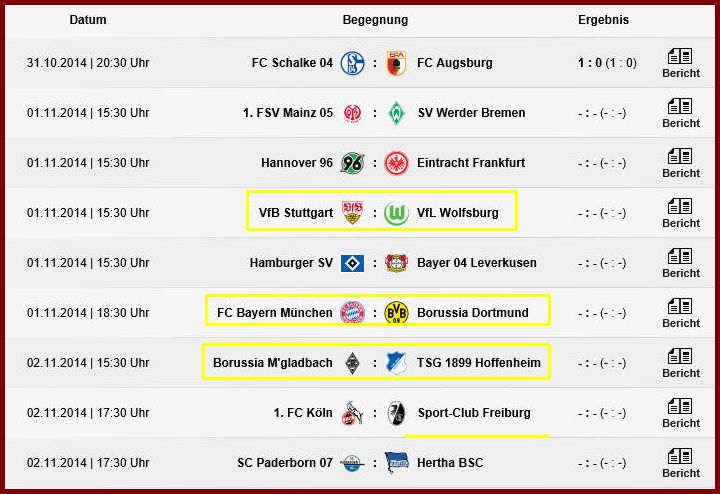Open the Bericht for Paderborn vs Hertha
This screenshot has height=494, width=720.
[x=681, y=463]
